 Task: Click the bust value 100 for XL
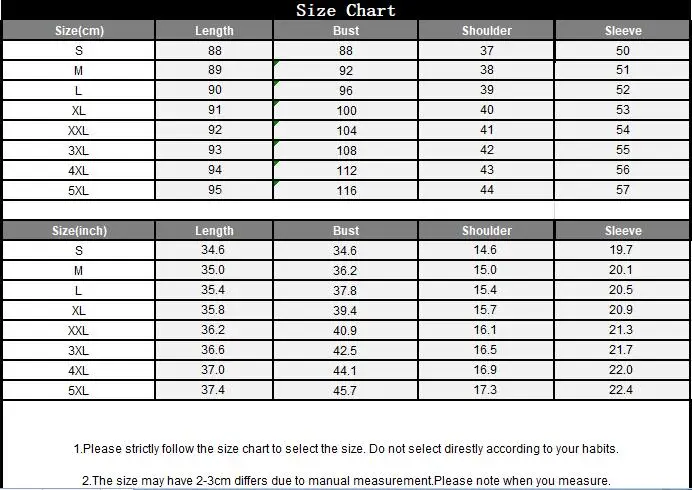pyautogui.click(x=346, y=110)
